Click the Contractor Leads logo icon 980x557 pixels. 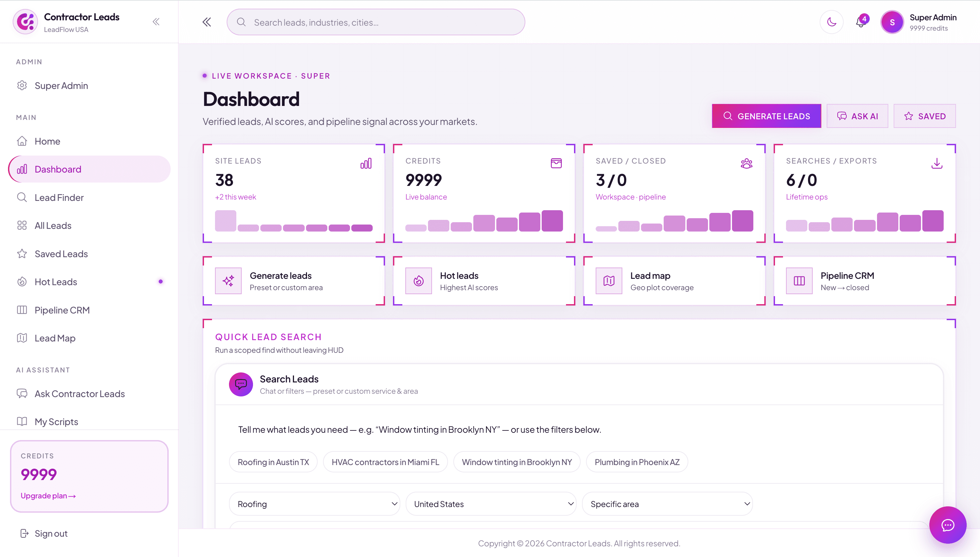(25, 22)
